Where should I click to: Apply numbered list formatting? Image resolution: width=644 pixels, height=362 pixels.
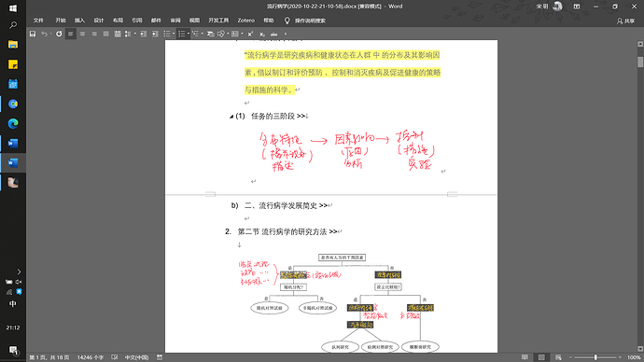(x=182, y=35)
